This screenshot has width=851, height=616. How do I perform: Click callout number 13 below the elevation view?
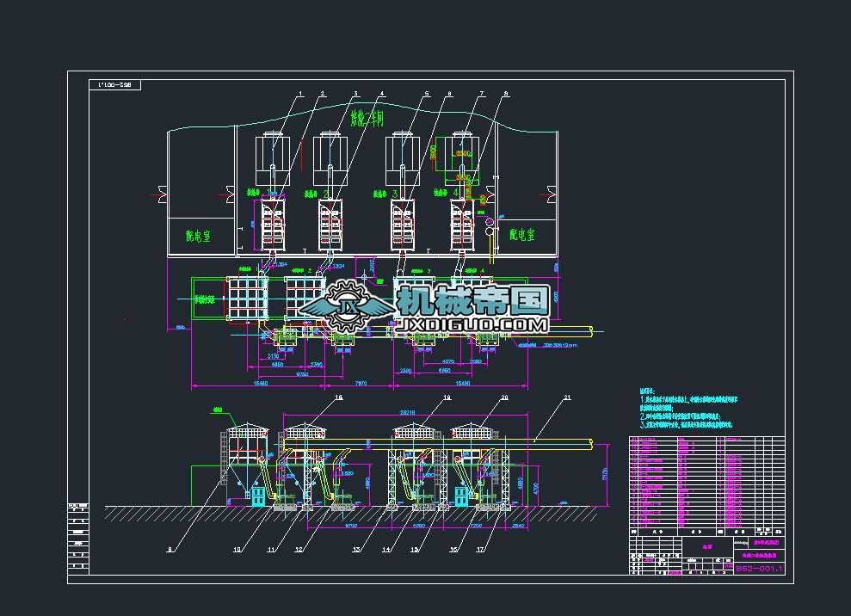[x=356, y=549]
